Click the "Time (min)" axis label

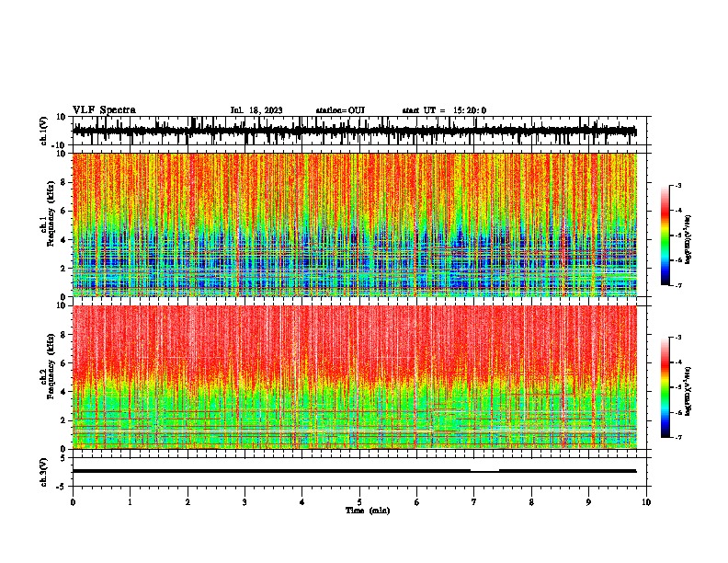coord(368,511)
